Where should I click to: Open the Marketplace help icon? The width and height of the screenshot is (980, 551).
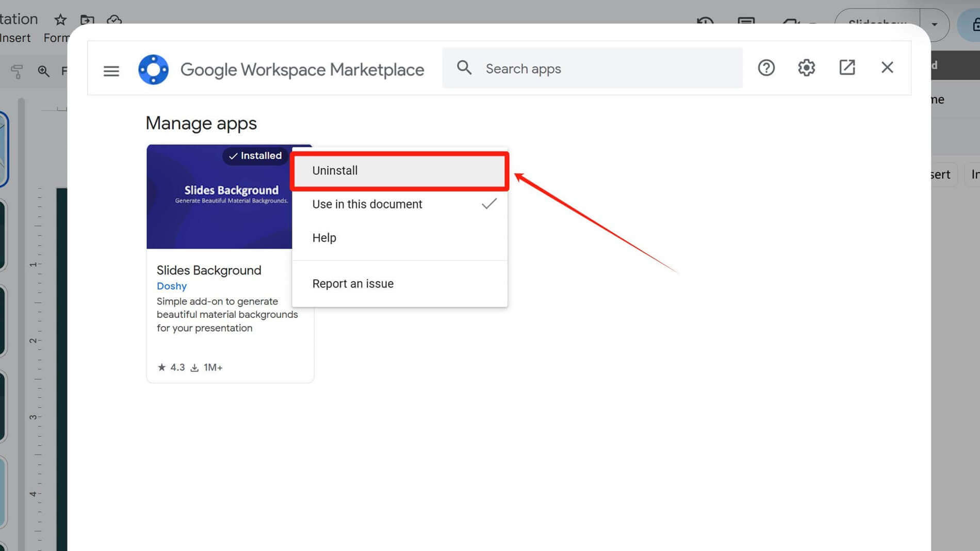click(766, 68)
